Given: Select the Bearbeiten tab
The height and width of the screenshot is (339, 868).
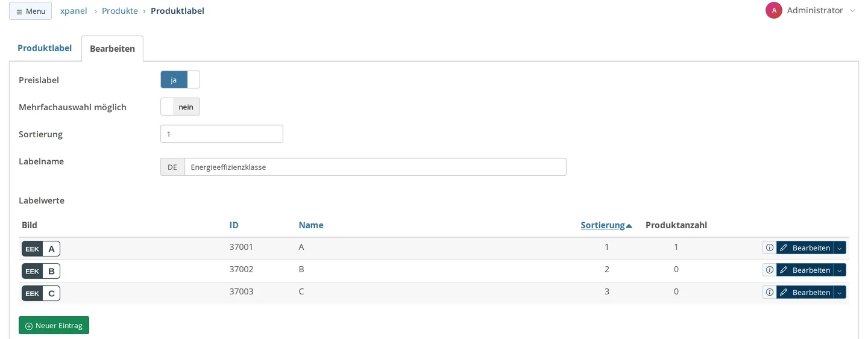Looking at the screenshot, I should click(x=112, y=49).
